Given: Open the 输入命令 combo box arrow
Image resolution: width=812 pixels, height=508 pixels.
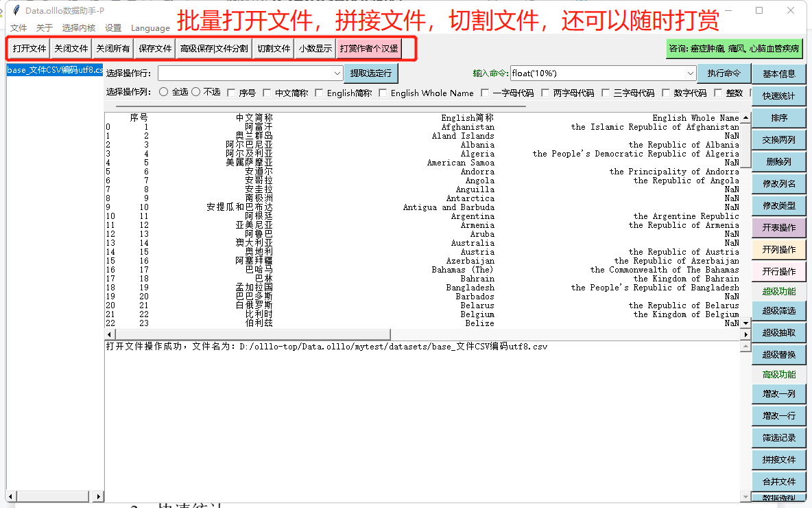Looking at the screenshot, I should (690, 73).
